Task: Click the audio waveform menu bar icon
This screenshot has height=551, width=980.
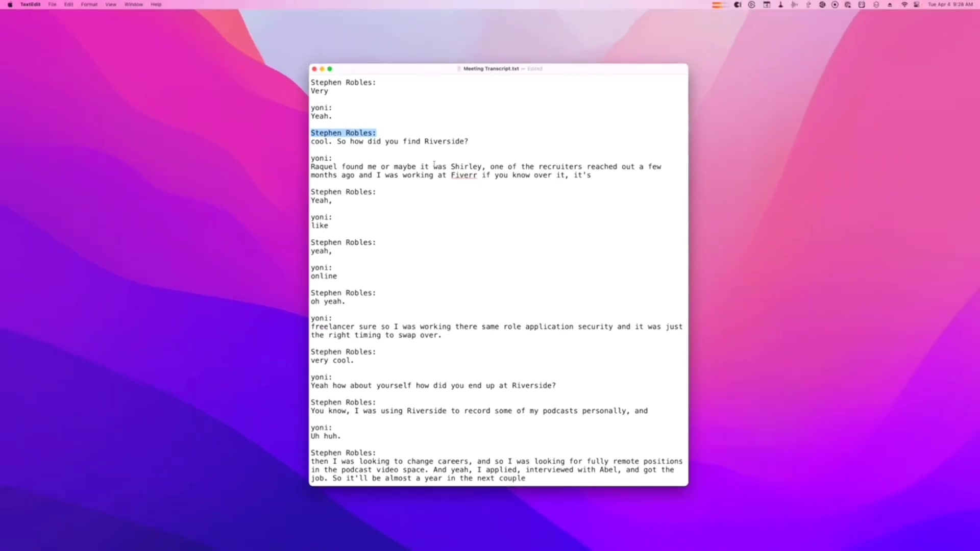Action: 794,5
